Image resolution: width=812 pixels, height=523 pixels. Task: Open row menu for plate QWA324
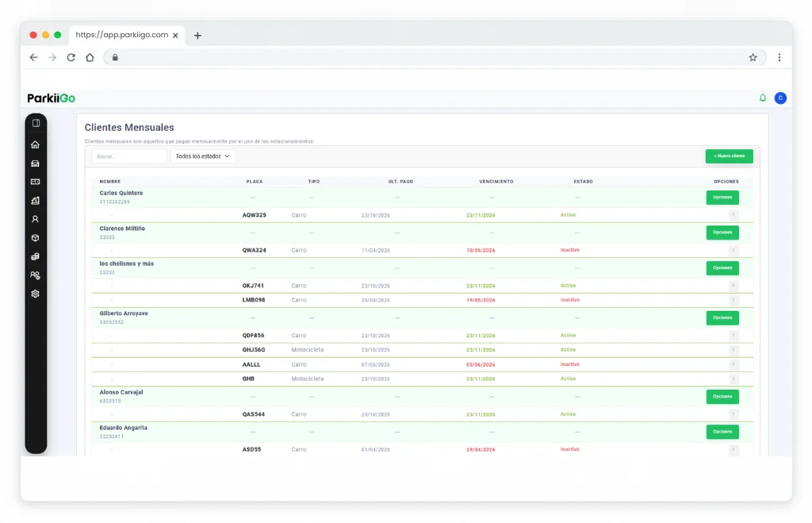[x=733, y=250]
